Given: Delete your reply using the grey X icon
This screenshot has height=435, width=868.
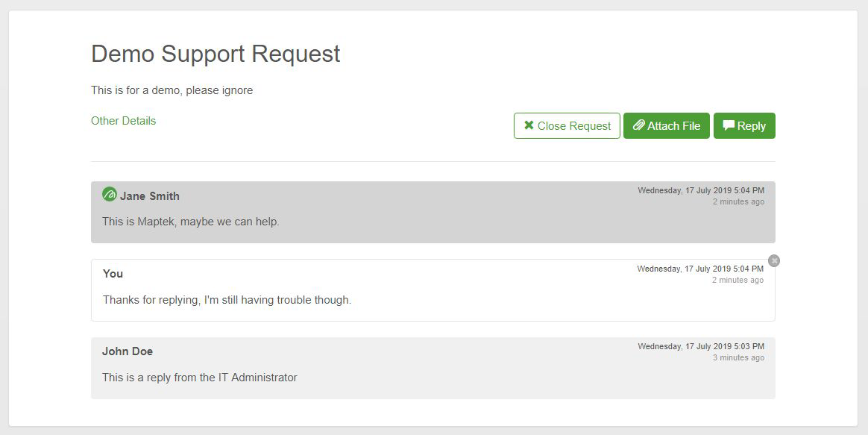Looking at the screenshot, I should [774, 260].
